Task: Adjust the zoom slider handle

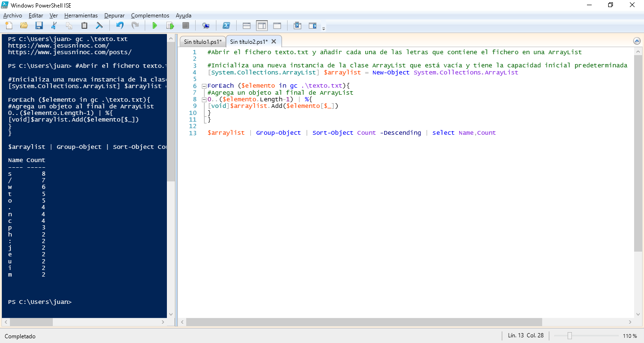Action: pos(570,336)
